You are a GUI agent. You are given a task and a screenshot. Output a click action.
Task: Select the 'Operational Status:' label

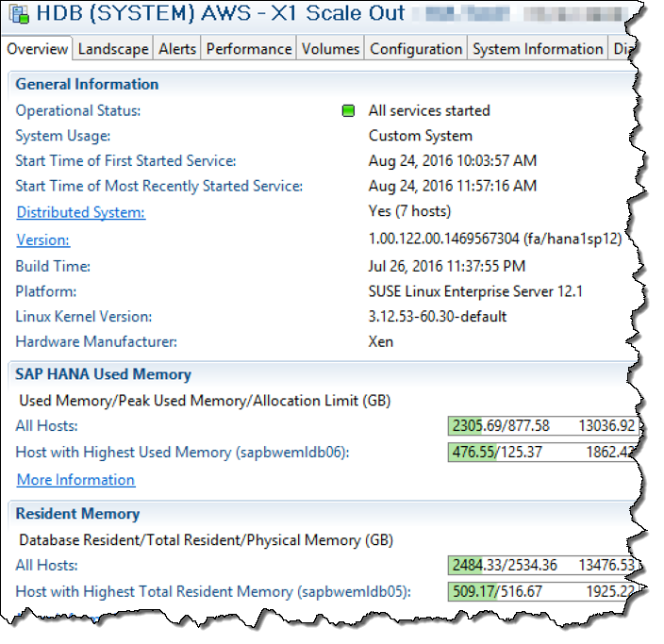(x=78, y=111)
